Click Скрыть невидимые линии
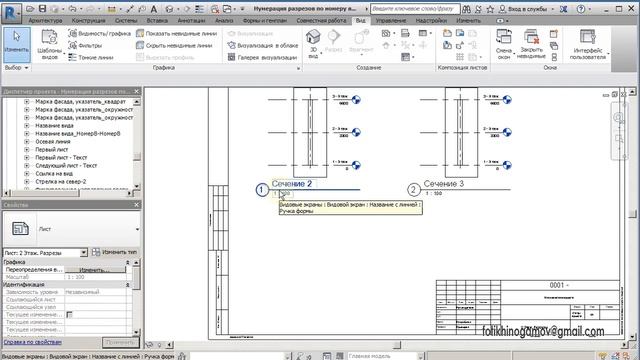 click(174, 45)
